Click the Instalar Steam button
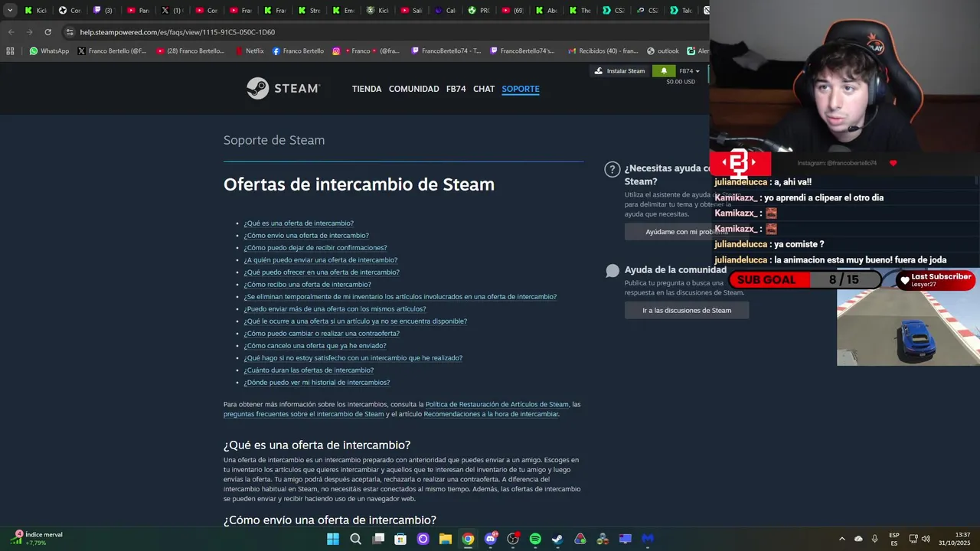The width and height of the screenshot is (980, 551). (x=619, y=71)
